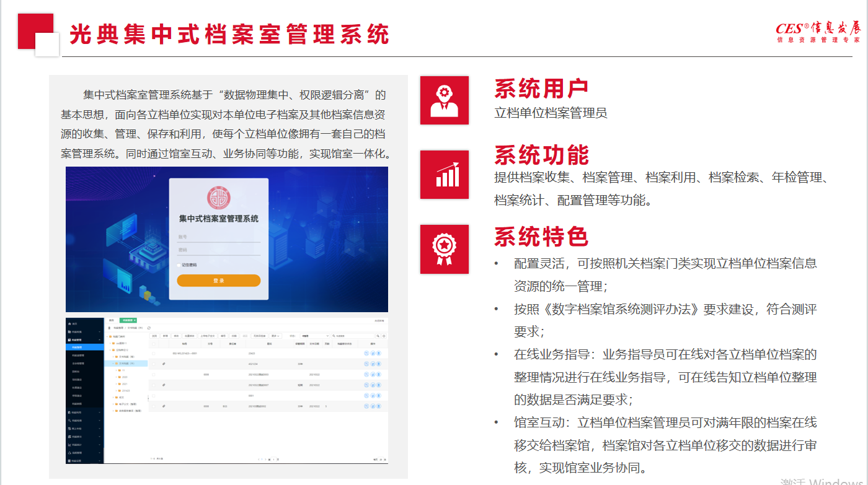Screen dimensions: 868x485
Task: Open the 状态 status dropdown
Action: click(315, 336)
